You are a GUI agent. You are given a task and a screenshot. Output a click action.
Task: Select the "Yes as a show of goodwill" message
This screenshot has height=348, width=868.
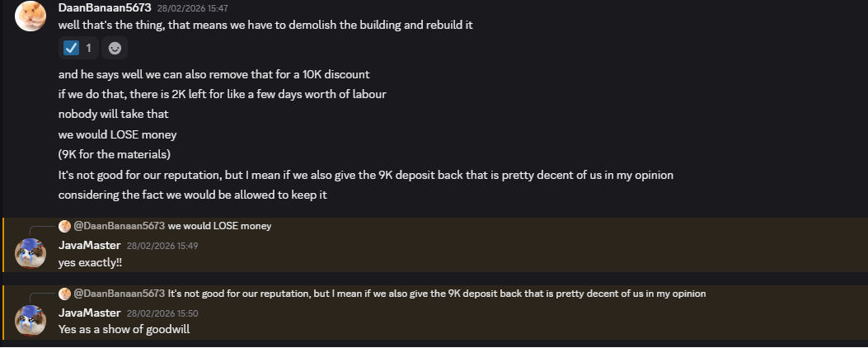point(124,329)
